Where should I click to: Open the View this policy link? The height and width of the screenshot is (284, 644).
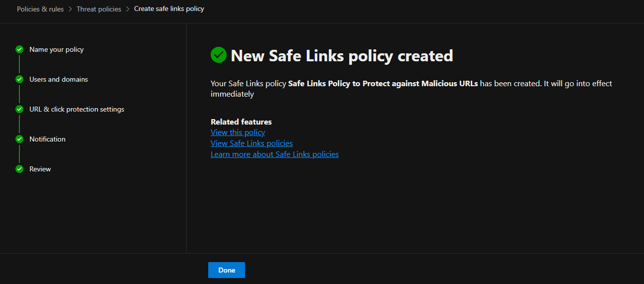238,133
